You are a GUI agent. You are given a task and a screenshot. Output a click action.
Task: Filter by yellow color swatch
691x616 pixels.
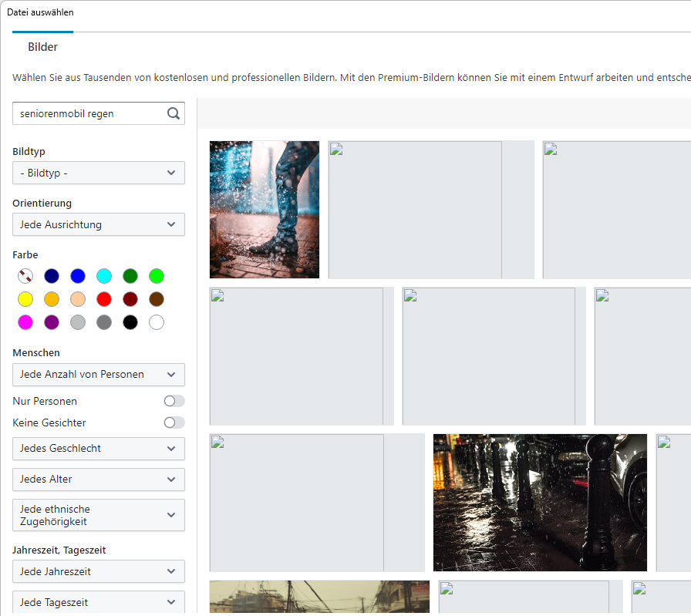point(25,299)
